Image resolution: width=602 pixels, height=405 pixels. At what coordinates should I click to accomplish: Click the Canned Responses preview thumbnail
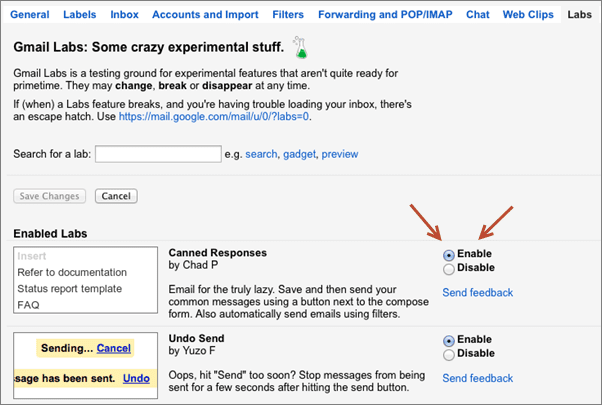click(86, 280)
